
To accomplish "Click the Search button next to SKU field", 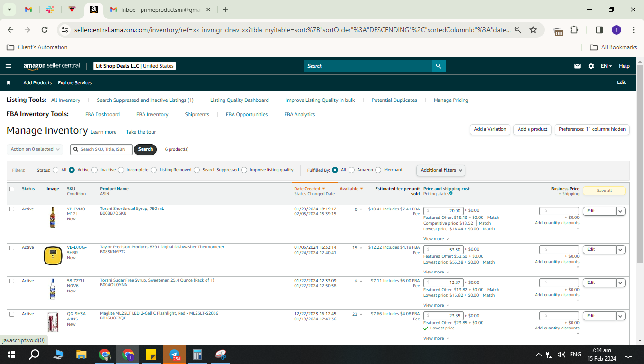I will 145,149.
